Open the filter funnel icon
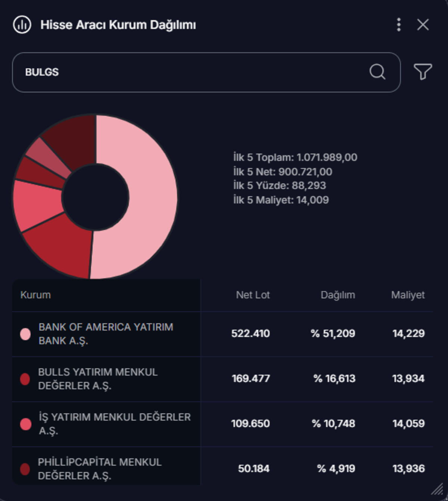Viewport: 448px width, 501px height. point(423,72)
